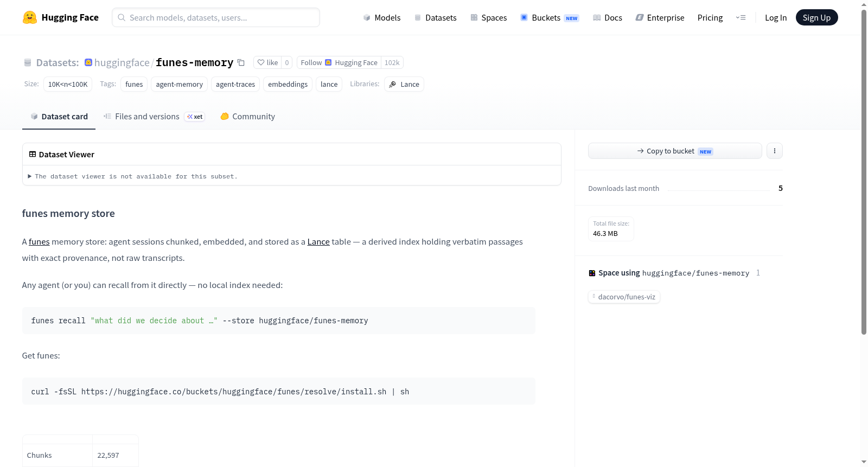Select the Dataset card tab
This screenshot has height=467, width=868.
coord(59,117)
